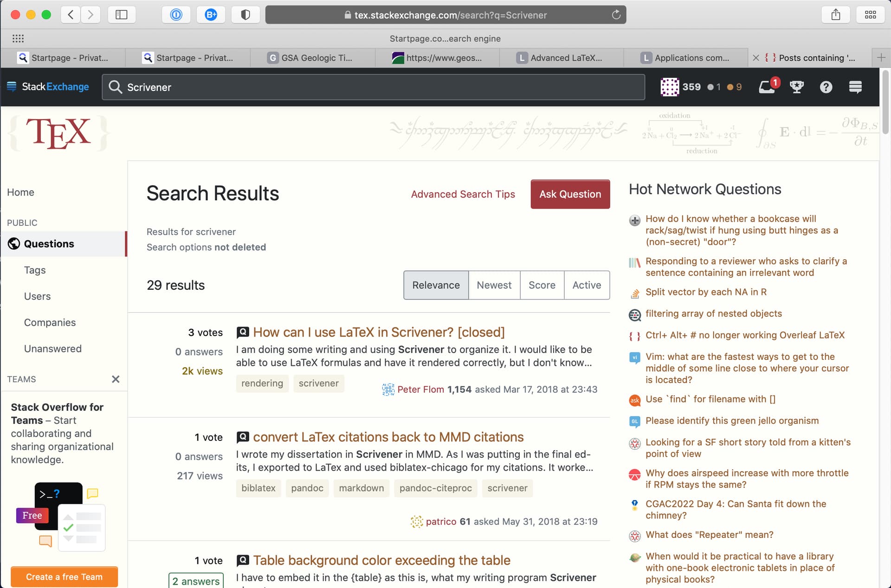Screen dimensions: 891x588
Task: Click Create a free Team button
Action: tap(64, 576)
